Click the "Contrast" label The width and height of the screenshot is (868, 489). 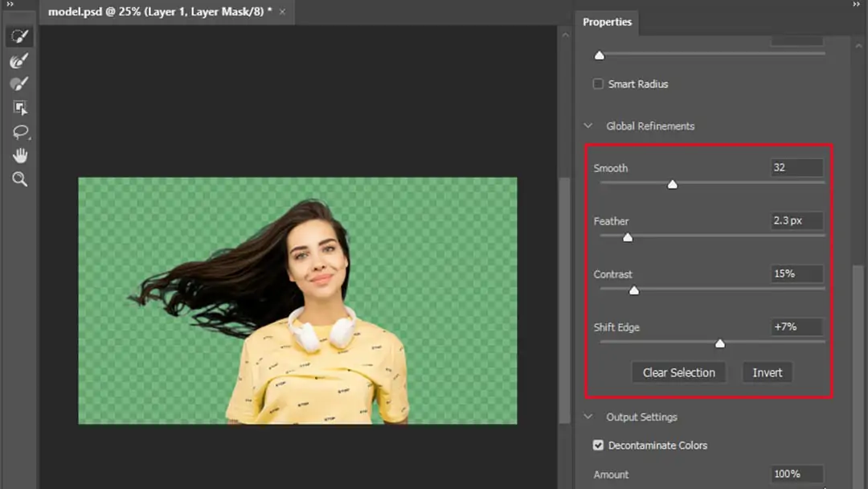coord(612,275)
